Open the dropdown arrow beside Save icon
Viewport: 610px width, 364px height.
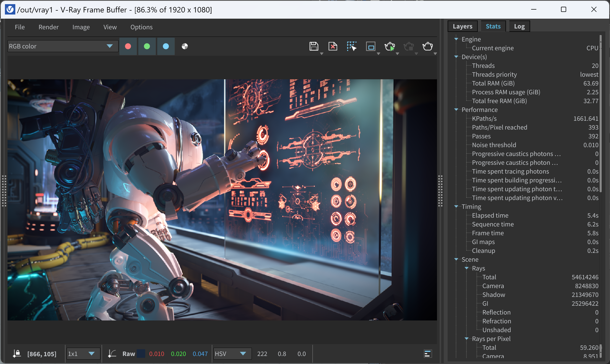pos(322,54)
